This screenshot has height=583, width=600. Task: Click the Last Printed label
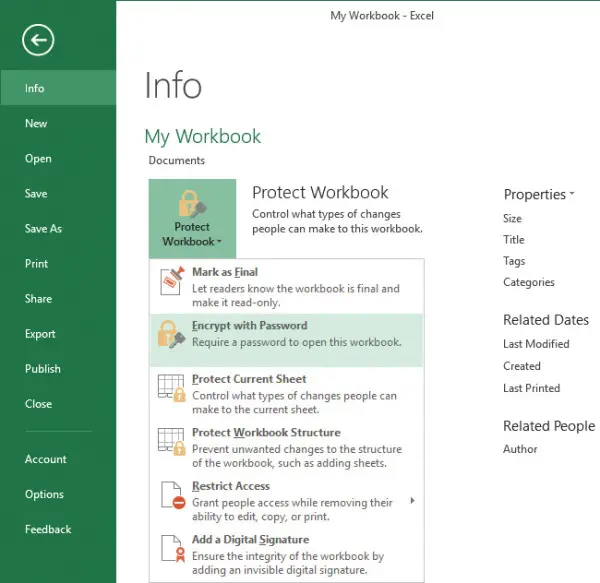(x=532, y=388)
